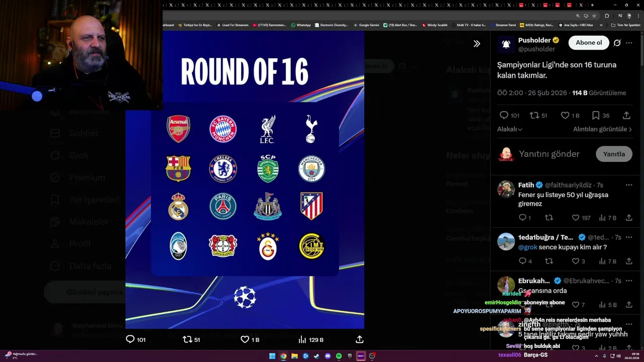Open Spotify from the taskbar
This screenshot has width=644, height=362.
click(x=339, y=356)
